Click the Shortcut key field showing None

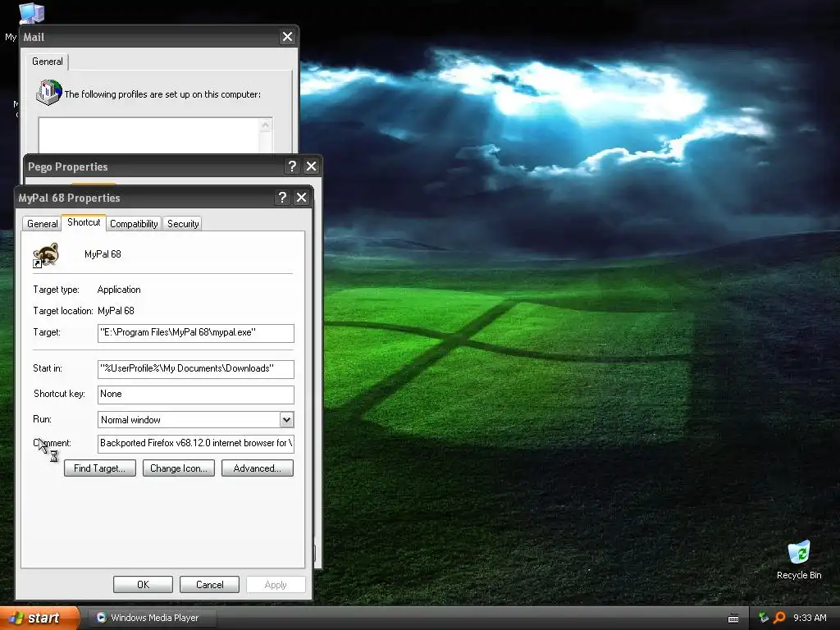click(x=195, y=395)
